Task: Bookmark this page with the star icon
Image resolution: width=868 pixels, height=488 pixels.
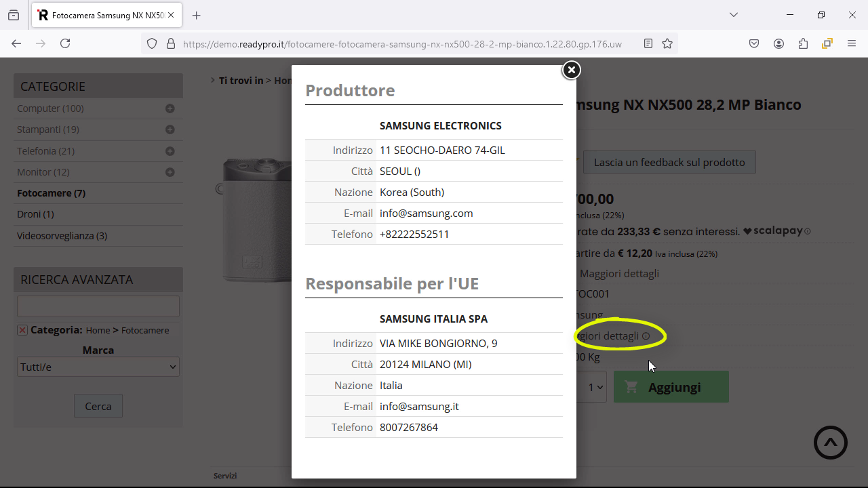Action: click(667, 43)
